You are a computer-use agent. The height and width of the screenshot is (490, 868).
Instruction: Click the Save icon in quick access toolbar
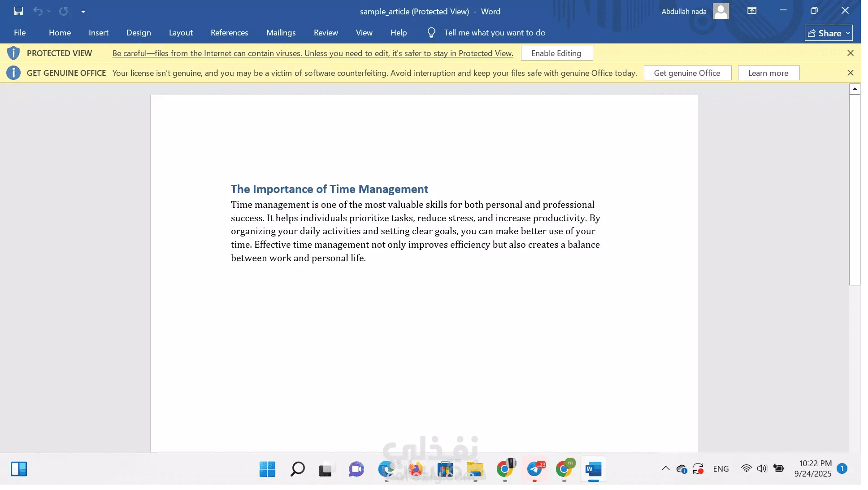coord(18,11)
